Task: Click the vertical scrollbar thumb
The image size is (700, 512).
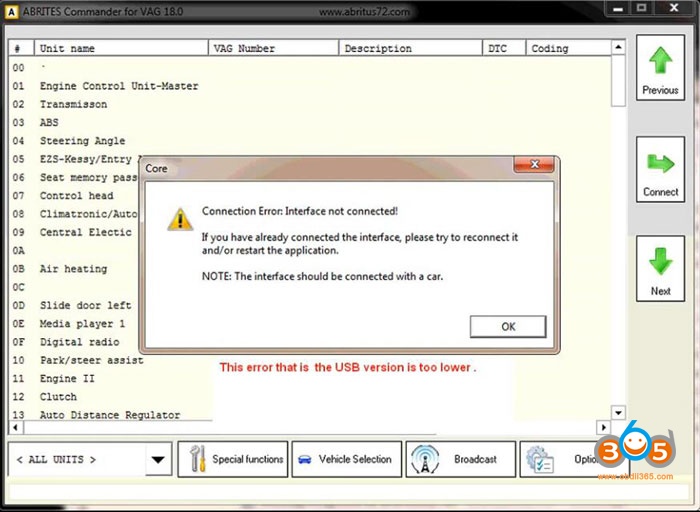Action: point(618,80)
